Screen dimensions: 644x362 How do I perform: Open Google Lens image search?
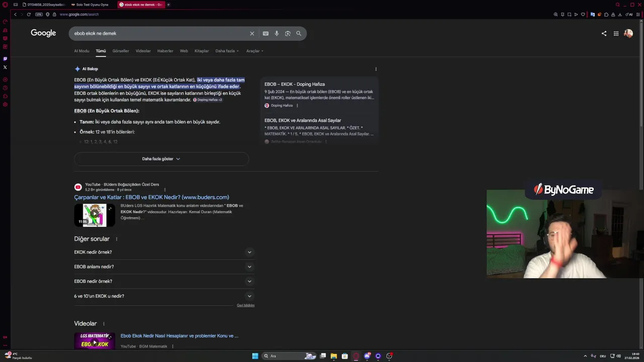288,34
